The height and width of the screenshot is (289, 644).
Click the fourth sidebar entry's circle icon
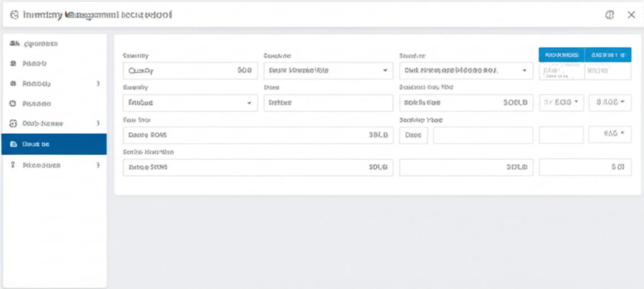(x=13, y=104)
